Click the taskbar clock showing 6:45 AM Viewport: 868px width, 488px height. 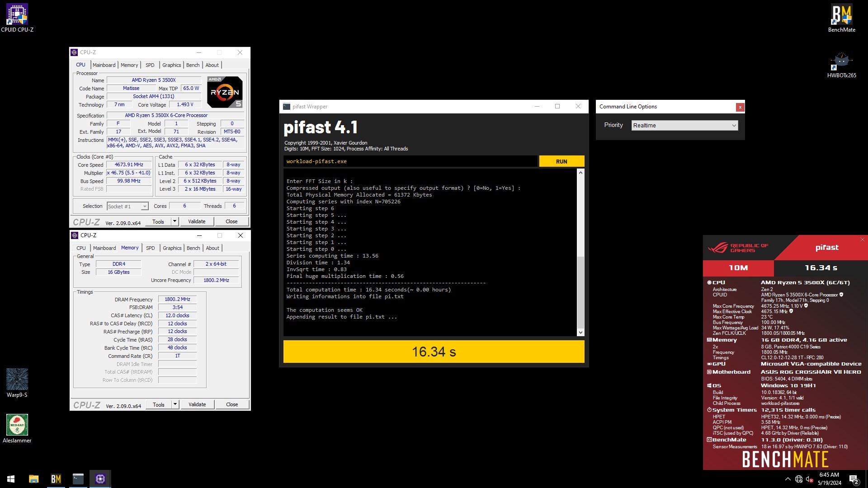point(829,479)
